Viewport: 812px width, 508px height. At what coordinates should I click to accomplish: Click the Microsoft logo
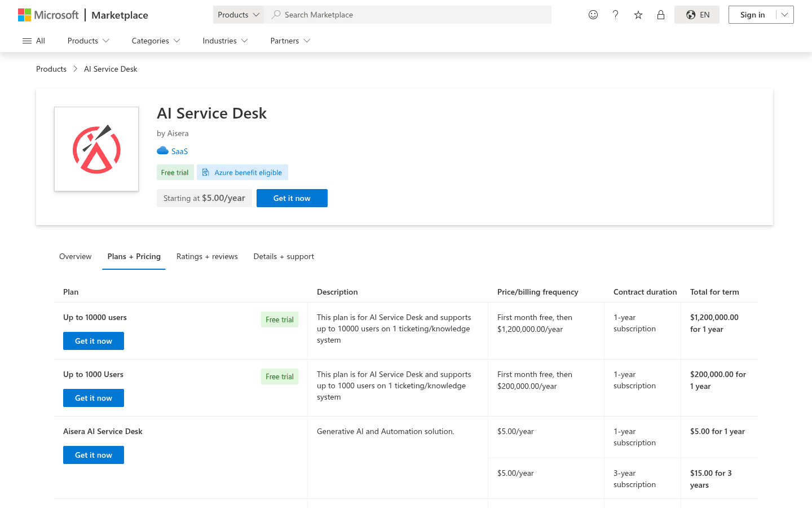coord(48,15)
